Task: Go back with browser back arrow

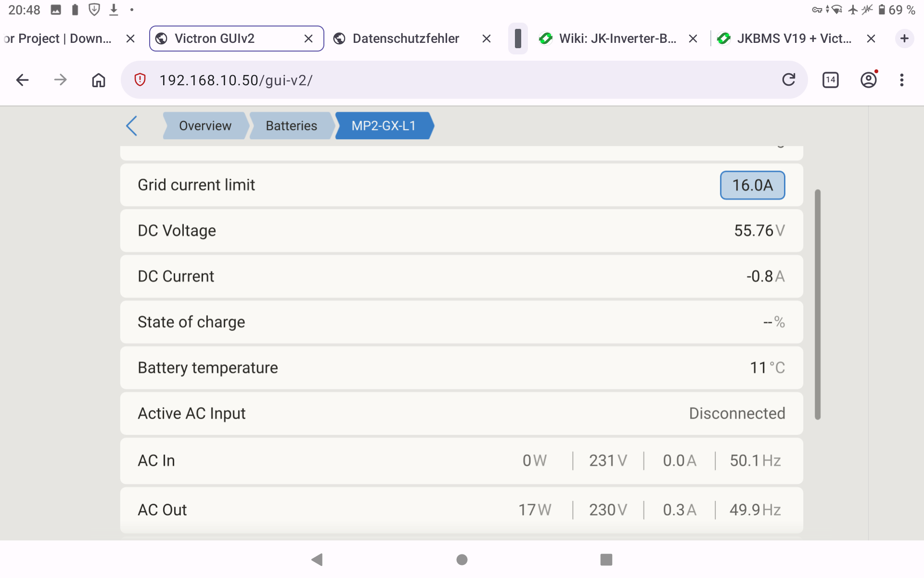Action: (23, 80)
